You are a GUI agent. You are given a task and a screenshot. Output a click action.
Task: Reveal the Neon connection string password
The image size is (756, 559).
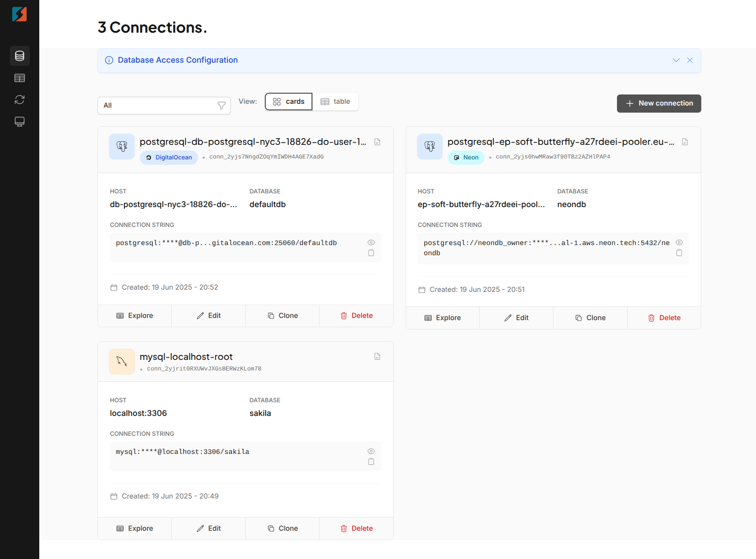(x=679, y=242)
